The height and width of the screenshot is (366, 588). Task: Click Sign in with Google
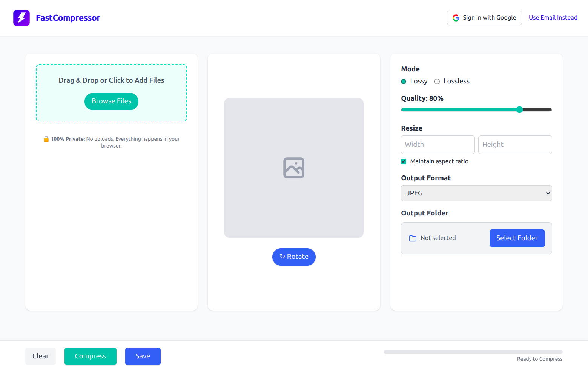484,17
